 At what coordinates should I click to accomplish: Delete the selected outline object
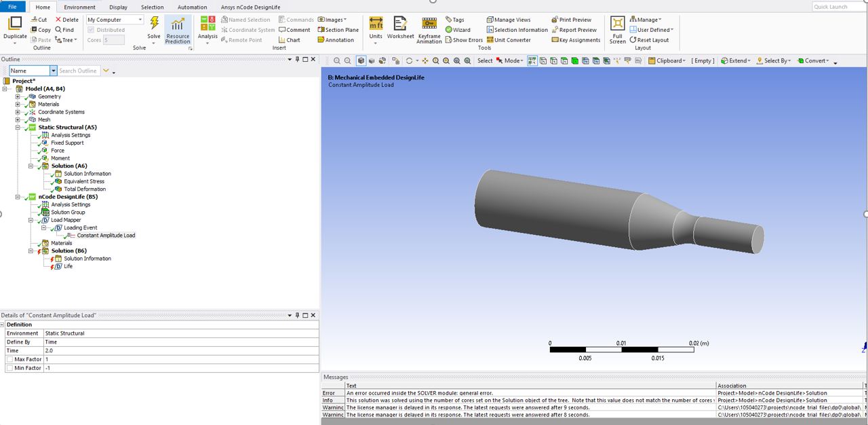67,20
